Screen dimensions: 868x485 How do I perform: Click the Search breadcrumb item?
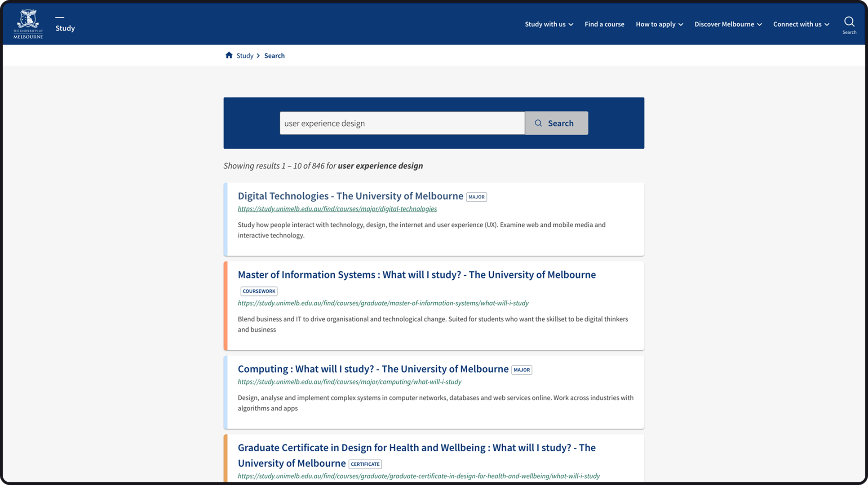(275, 56)
